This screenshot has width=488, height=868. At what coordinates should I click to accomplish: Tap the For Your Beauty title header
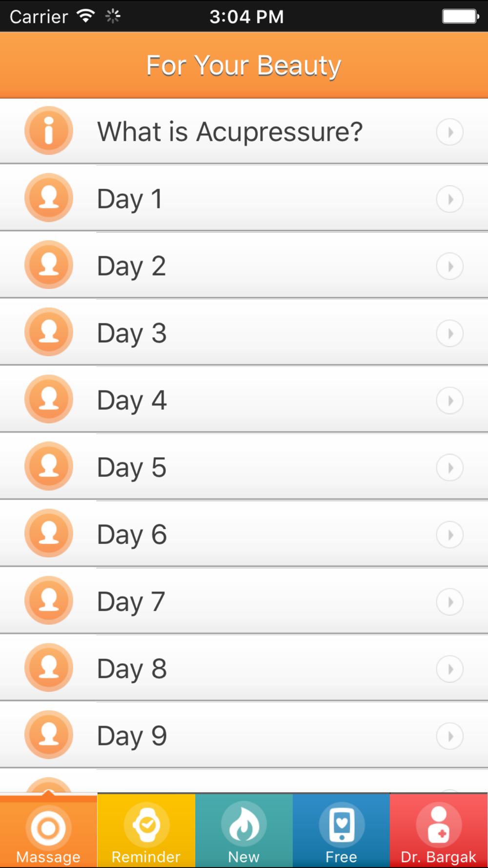[244, 65]
